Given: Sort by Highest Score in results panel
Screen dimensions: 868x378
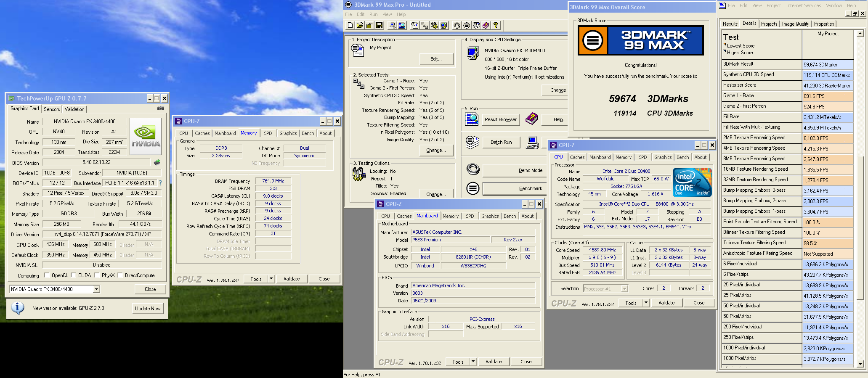Looking at the screenshot, I should click(740, 53).
